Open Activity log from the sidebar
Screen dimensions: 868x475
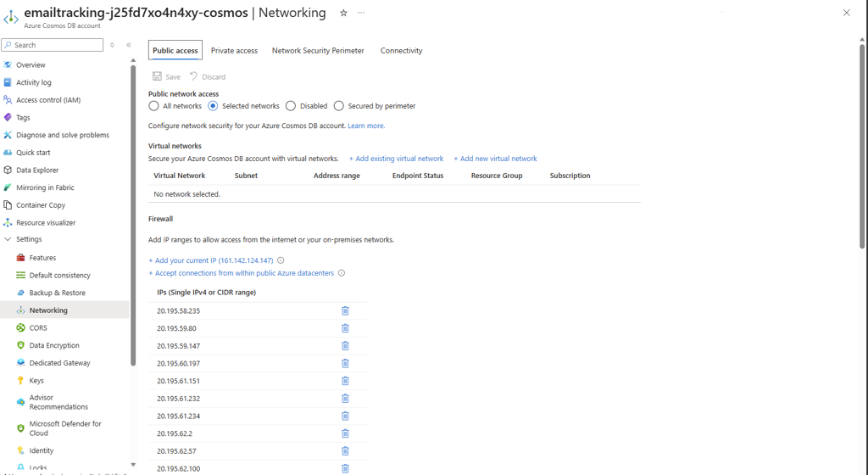coord(34,82)
